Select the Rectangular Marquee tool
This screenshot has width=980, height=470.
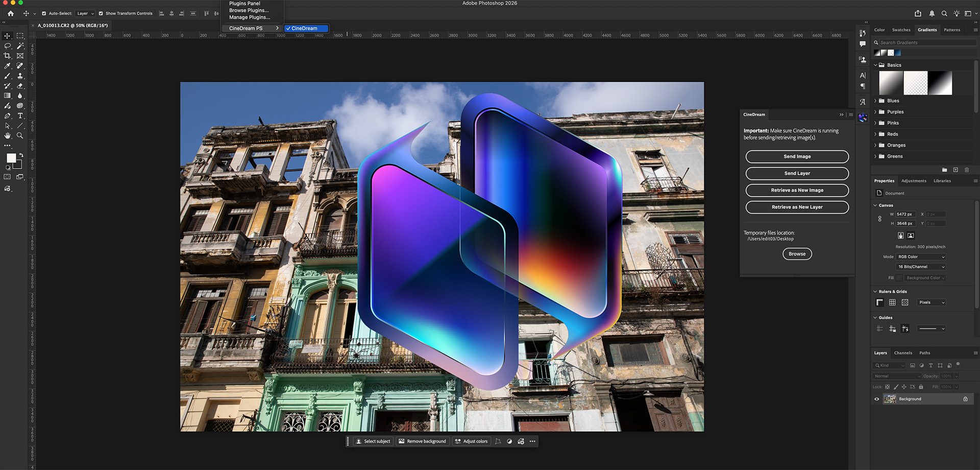tap(20, 36)
